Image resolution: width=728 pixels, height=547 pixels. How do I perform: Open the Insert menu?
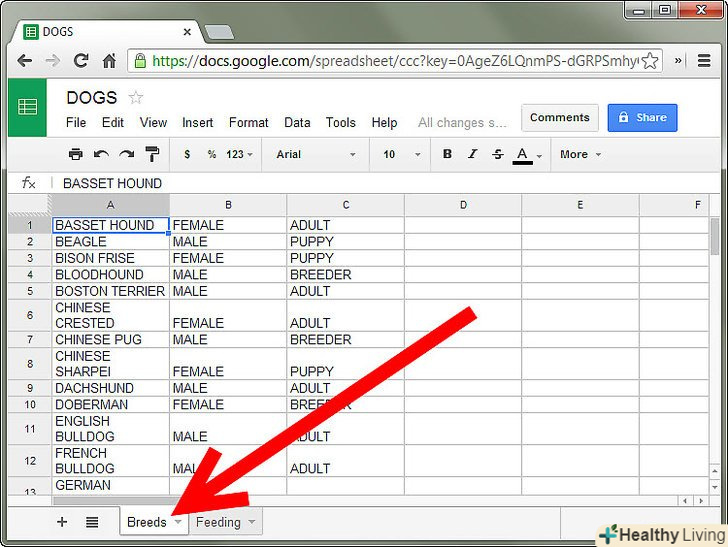click(x=197, y=123)
